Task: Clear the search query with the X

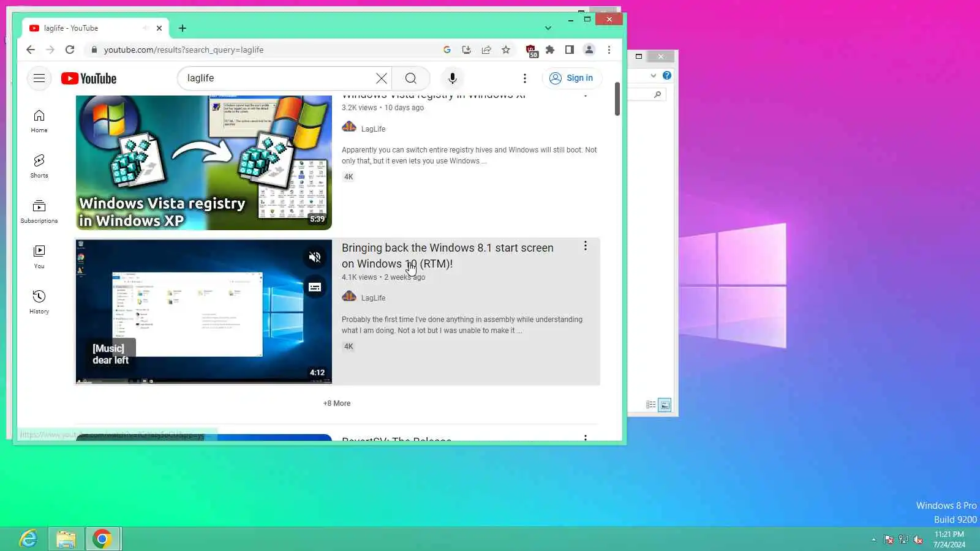Action: (x=382, y=78)
